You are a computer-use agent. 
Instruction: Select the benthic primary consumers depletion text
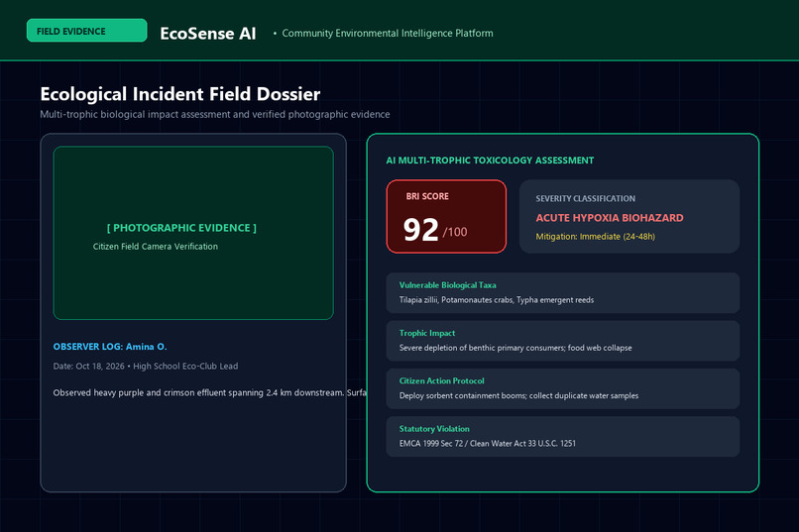tap(515, 348)
